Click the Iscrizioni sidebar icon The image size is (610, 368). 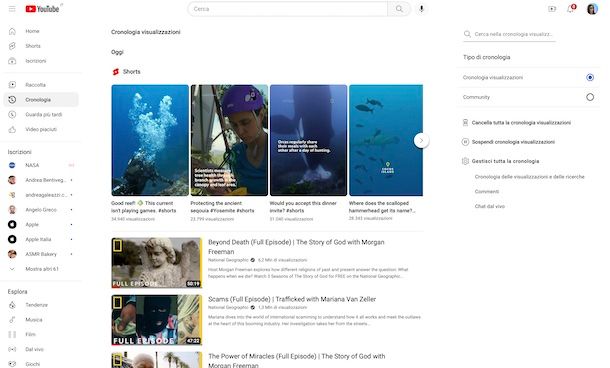(x=12, y=61)
